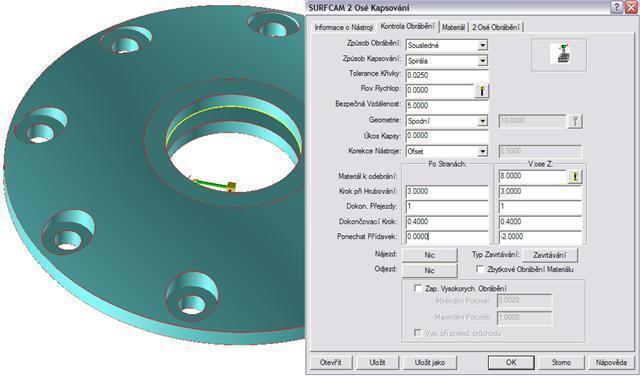Open the Způsob Obrábění dropdown
The height and width of the screenshot is (376, 640).
[483, 45]
